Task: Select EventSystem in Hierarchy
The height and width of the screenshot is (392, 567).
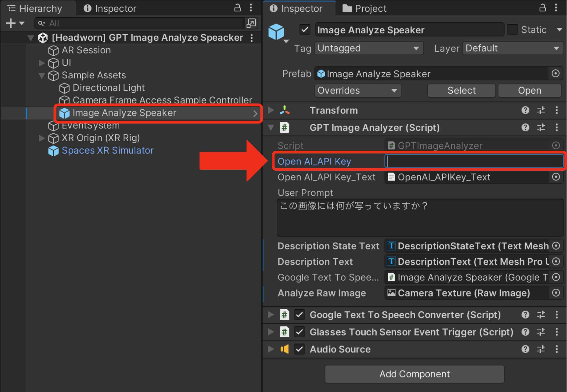Action: point(91,126)
